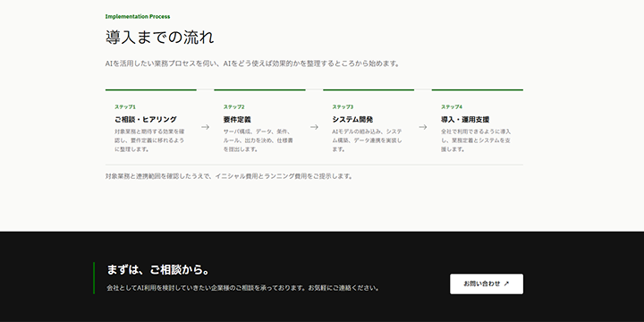This screenshot has width=644, height=322.
Task: Click the description under システム開発
Action: [x=368, y=140]
